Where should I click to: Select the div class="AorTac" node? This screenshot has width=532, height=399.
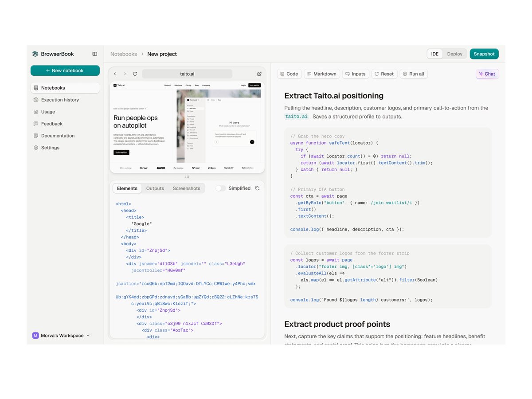tap(168, 330)
